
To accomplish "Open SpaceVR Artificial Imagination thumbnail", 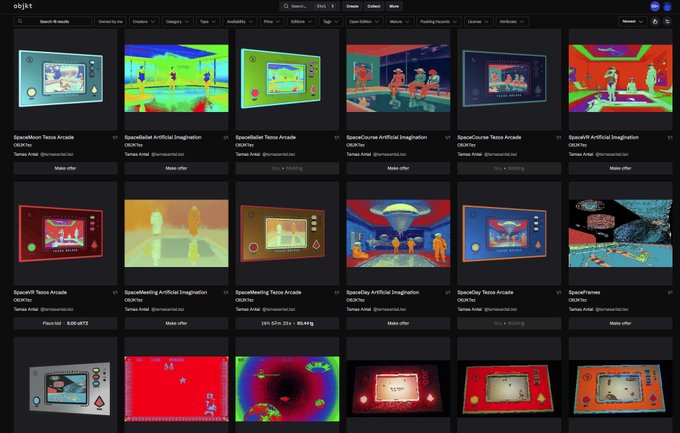I will pos(620,79).
